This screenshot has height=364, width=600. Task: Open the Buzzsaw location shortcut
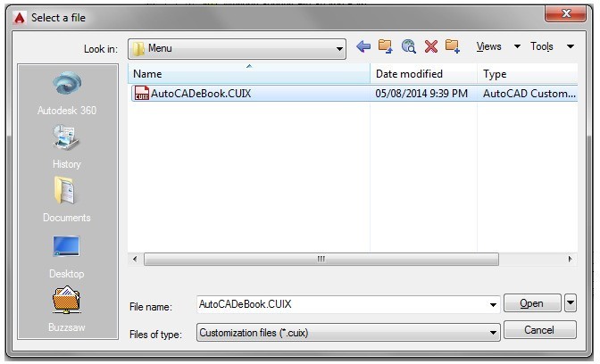[67, 309]
